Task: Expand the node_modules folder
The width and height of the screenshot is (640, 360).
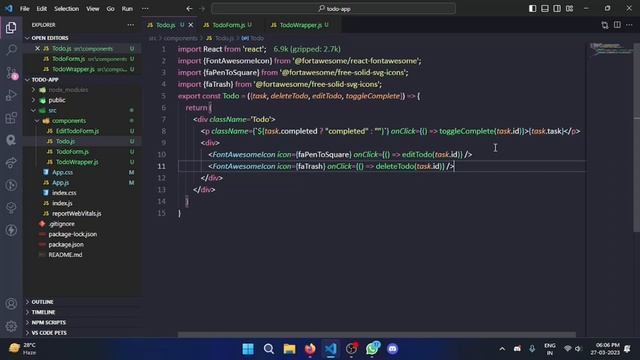Action: click(x=82, y=90)
